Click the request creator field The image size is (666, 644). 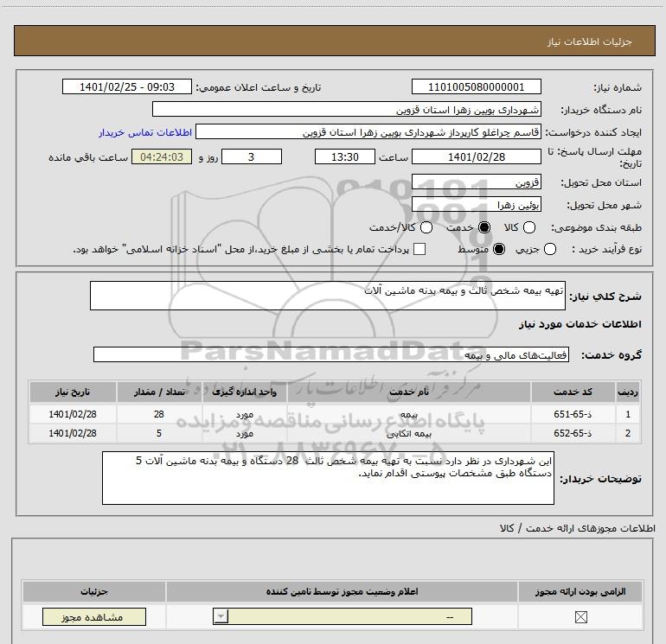368,131
